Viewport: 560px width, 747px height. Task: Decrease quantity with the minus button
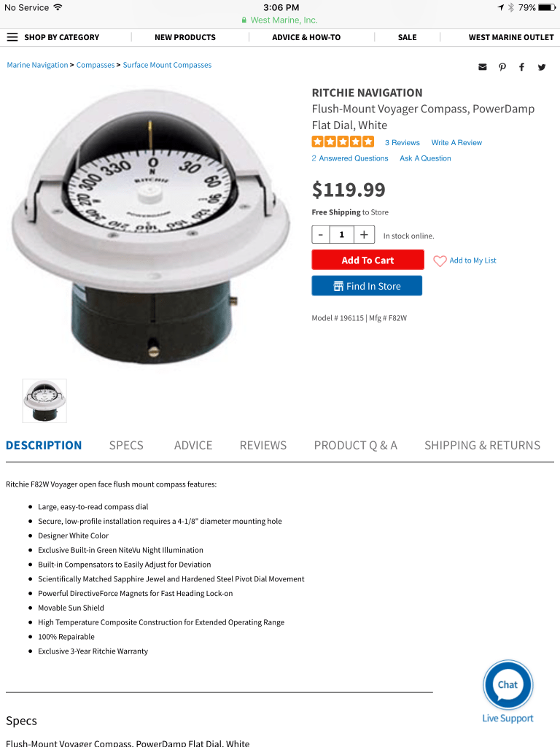tap(321, 235)
